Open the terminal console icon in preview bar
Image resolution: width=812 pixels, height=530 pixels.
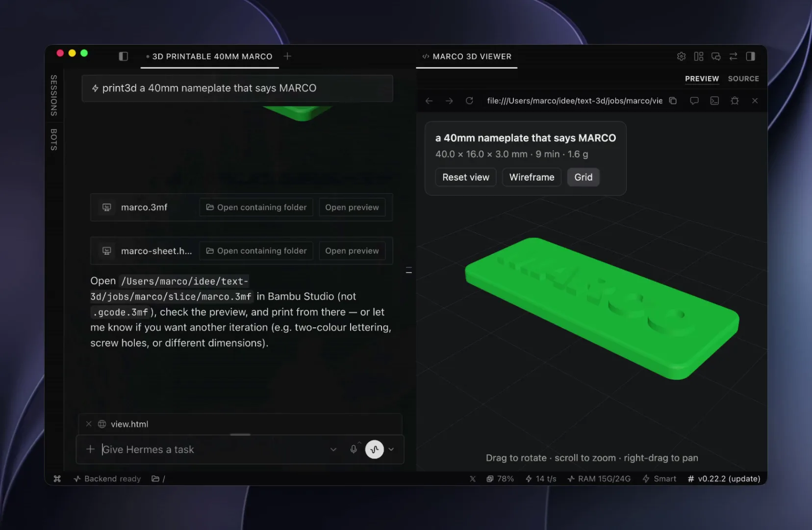click(x=714, y=101)
